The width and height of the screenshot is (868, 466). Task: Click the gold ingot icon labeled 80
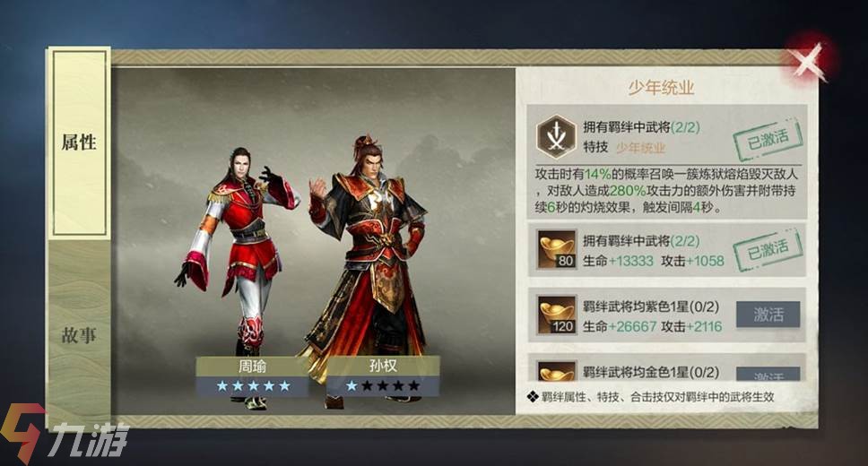coord(557,250)
